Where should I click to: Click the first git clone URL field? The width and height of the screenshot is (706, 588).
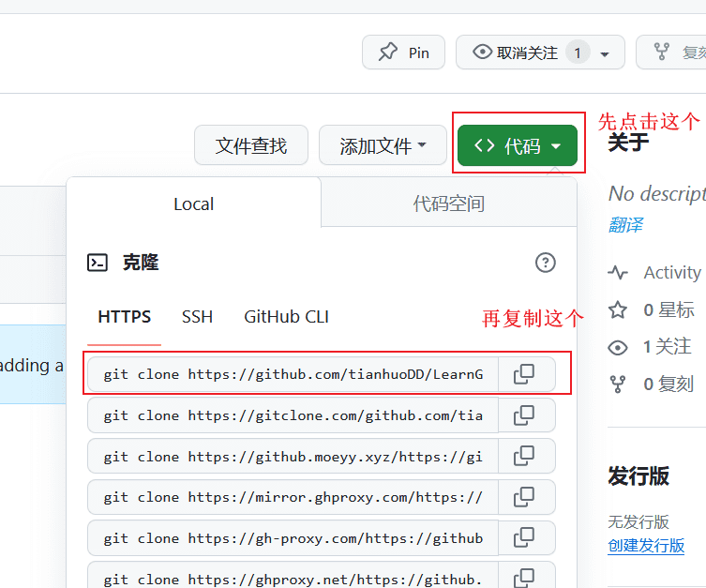click(293, 374)
